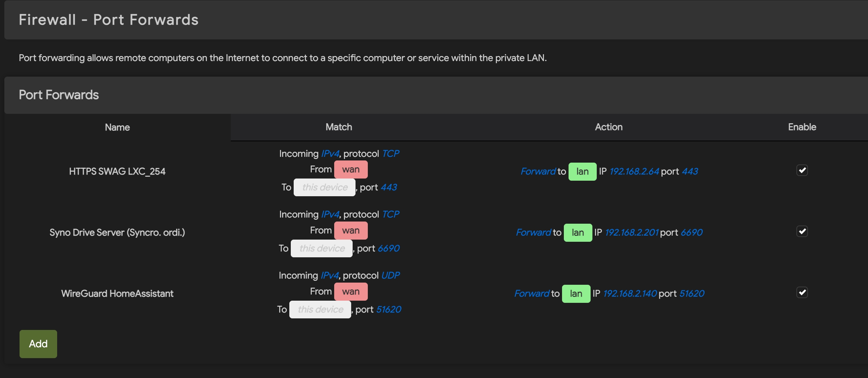Click wan zone badge in WireGuard row
This screenshot has height=378, width=868.
click(350, 292)
